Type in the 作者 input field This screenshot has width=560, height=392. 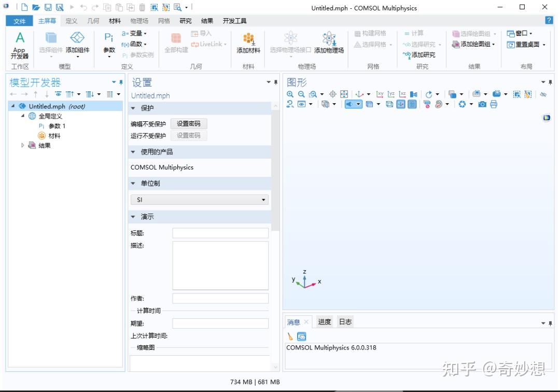(x=220, y=298)
